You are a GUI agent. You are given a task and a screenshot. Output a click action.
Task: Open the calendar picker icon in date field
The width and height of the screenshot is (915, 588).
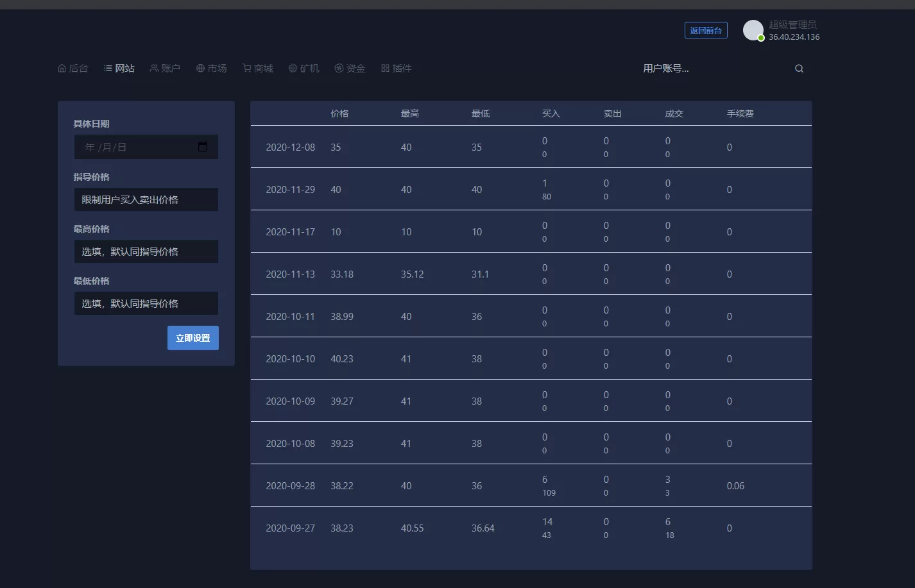coord(203,147)
